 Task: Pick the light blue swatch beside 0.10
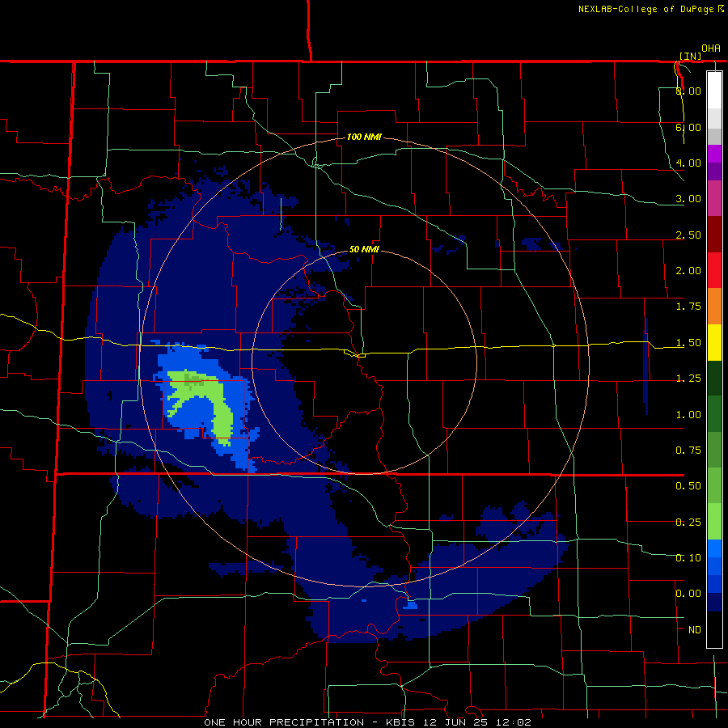click(714, 548)
